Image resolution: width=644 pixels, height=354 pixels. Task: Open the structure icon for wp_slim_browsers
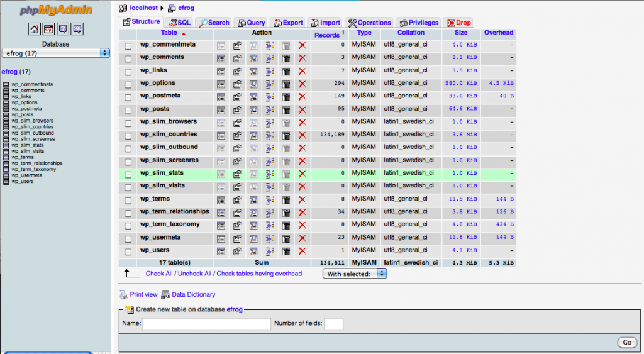click(237, 123)
